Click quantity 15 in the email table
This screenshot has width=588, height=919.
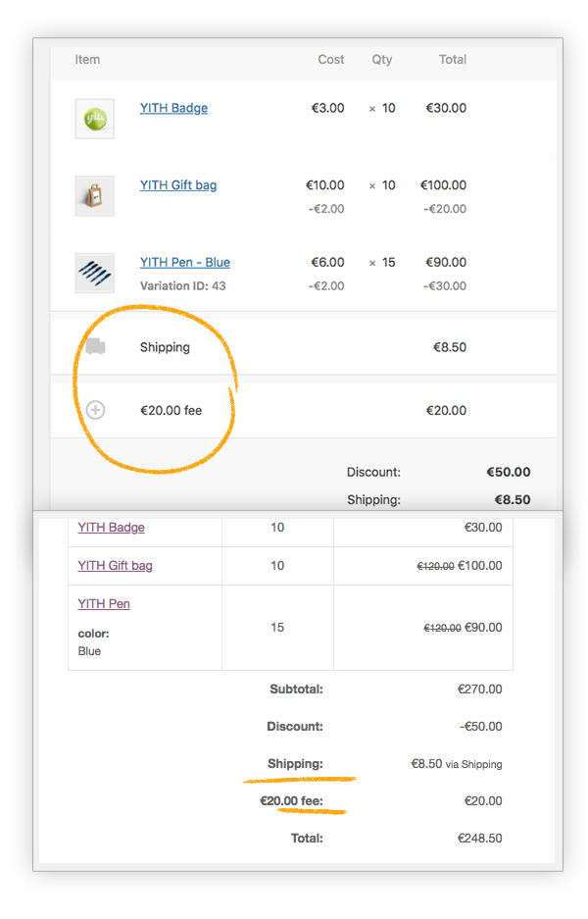(x=277, y=628)
